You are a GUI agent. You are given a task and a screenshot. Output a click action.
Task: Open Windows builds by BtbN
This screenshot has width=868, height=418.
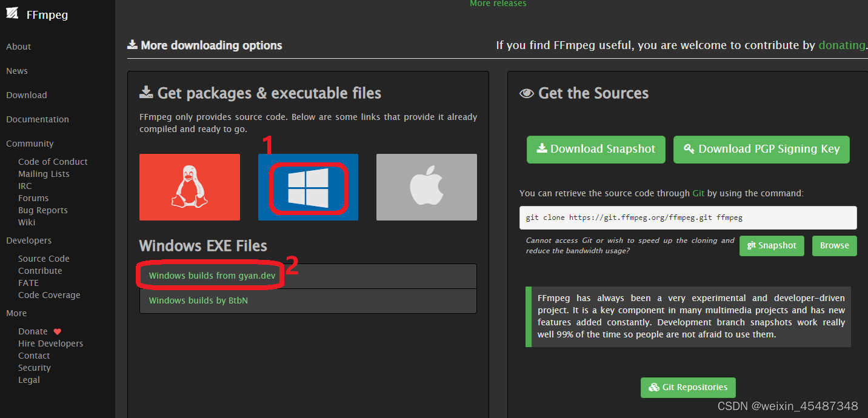click(198, 300)
